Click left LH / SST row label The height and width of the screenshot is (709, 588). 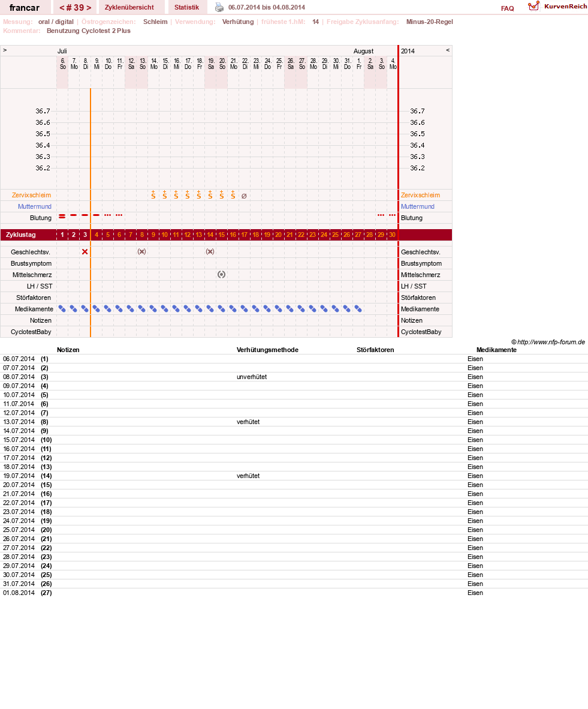click(x=40, y=286)
